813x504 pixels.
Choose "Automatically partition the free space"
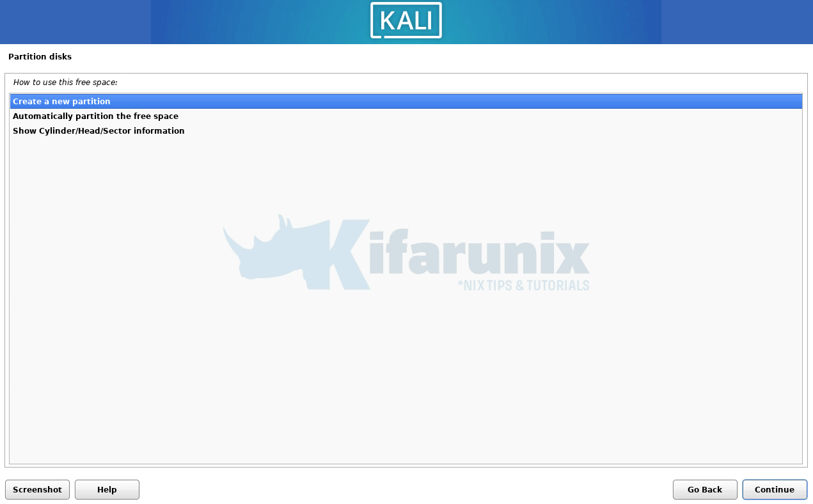(x=95, y=116)
